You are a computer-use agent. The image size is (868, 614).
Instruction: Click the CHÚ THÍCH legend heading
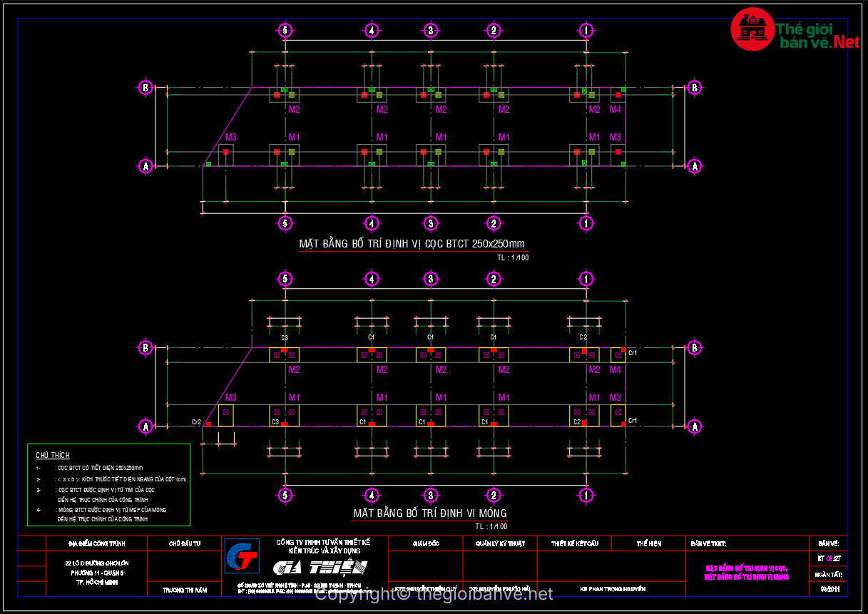[53, 455]
